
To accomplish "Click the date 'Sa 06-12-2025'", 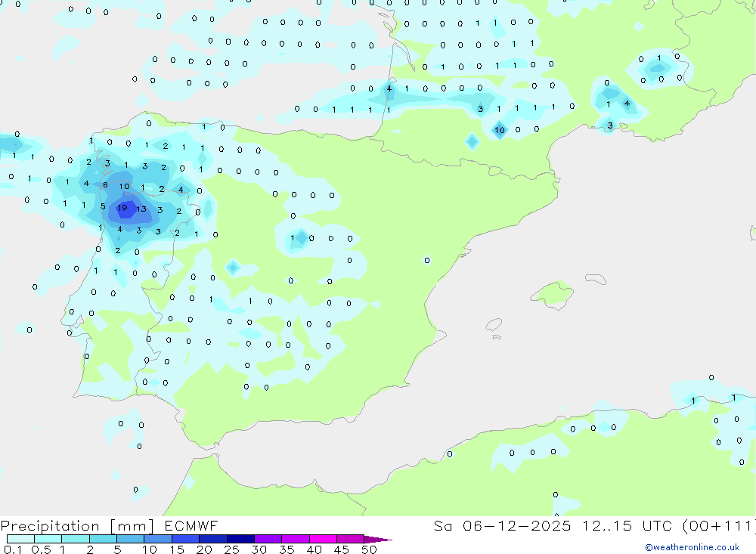I will [502, 525].
